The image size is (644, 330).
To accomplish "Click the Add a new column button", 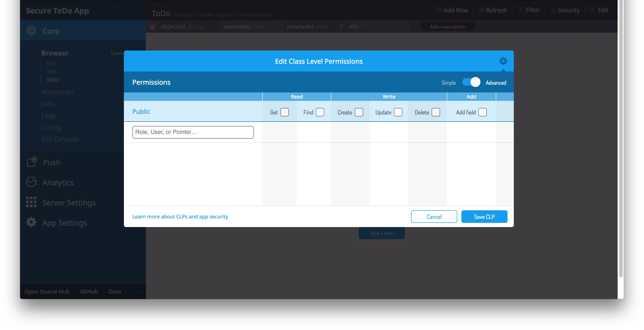I will pos(448,27).
